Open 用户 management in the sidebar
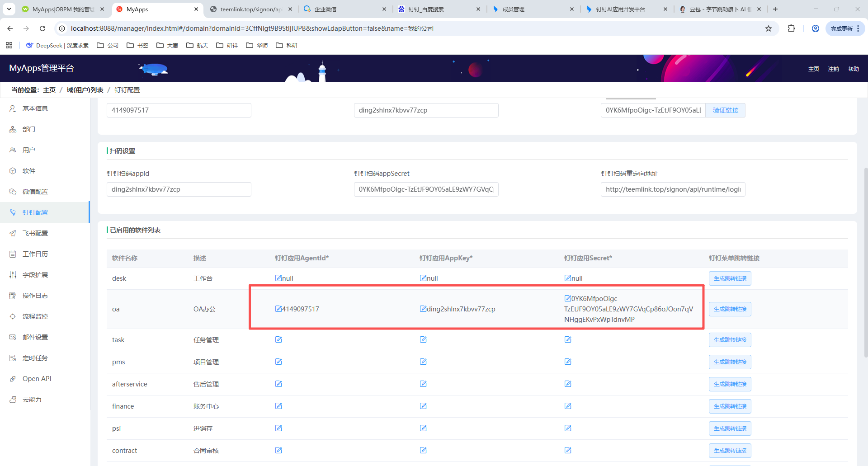 click(45, 150)
